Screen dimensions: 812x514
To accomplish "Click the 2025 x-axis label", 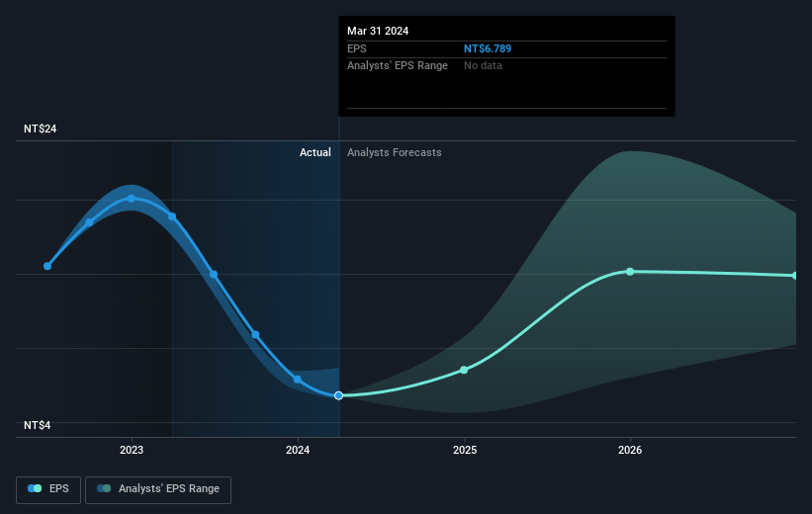I will [465, 450].
